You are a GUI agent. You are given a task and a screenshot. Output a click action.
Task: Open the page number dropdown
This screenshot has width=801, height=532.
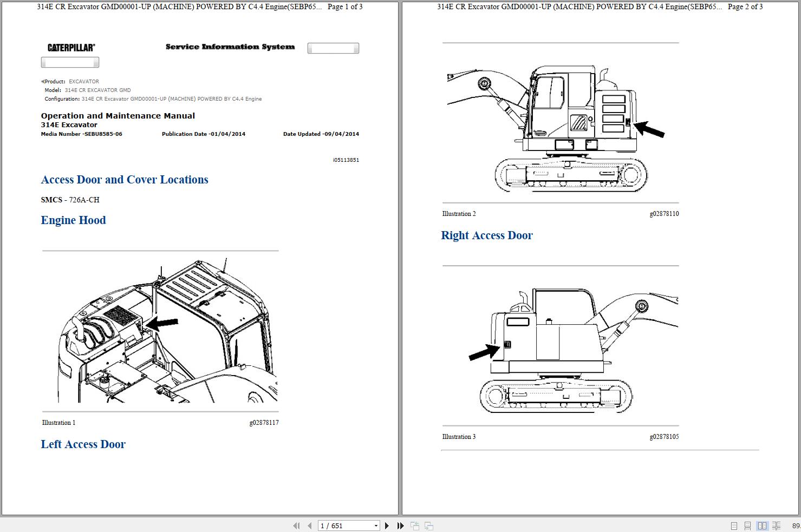click(x=375, y=526)
